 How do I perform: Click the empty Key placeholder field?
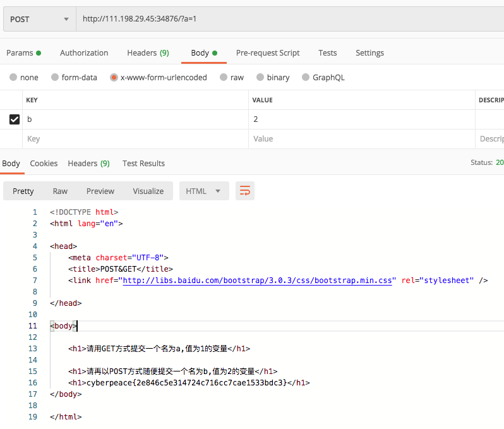click(x=135, y=139)
